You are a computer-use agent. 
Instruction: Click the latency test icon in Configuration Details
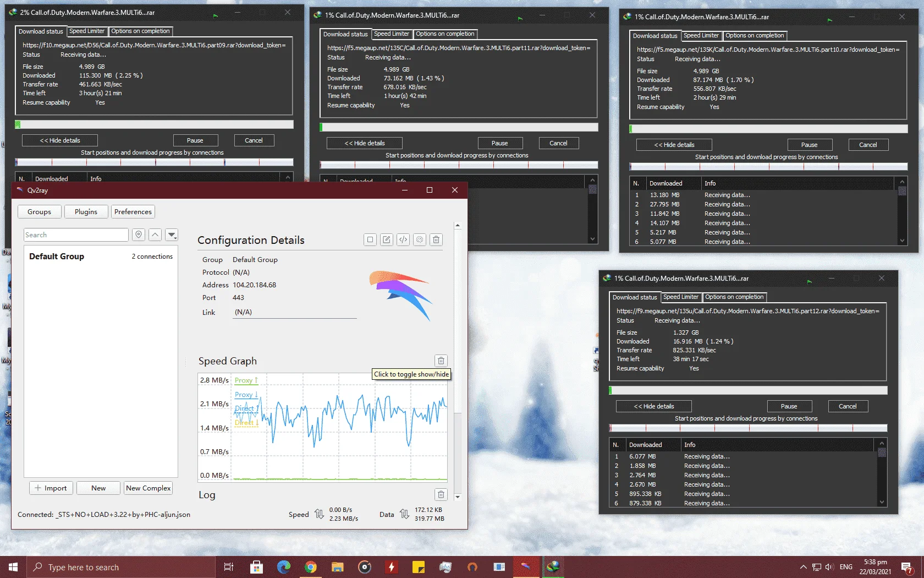[420, 239]
